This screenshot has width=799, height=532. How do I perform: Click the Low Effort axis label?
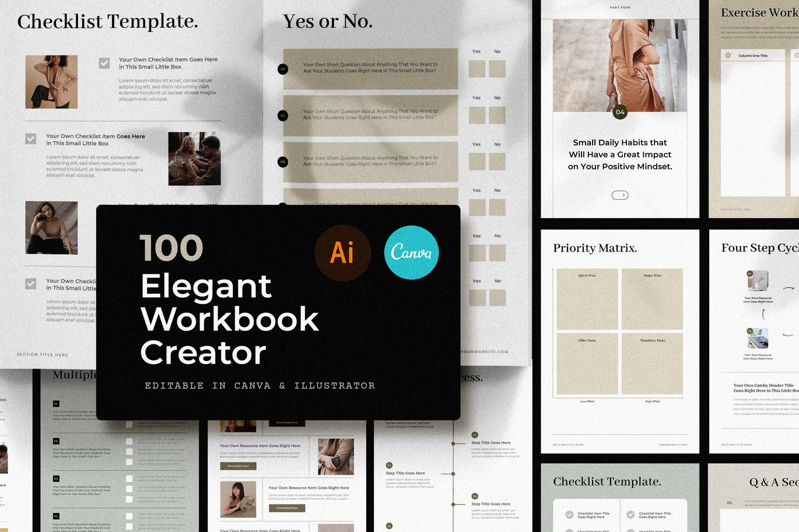click(x=587, y=401)
